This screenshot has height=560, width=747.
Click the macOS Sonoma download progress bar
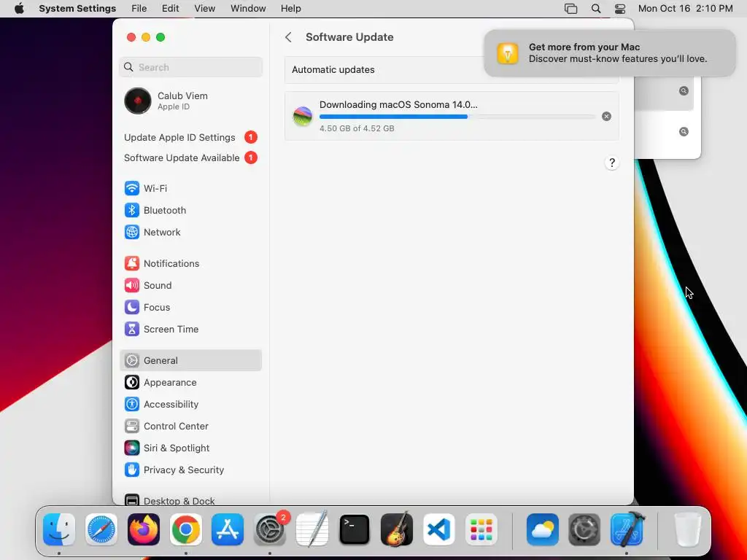tap(457, 117)
